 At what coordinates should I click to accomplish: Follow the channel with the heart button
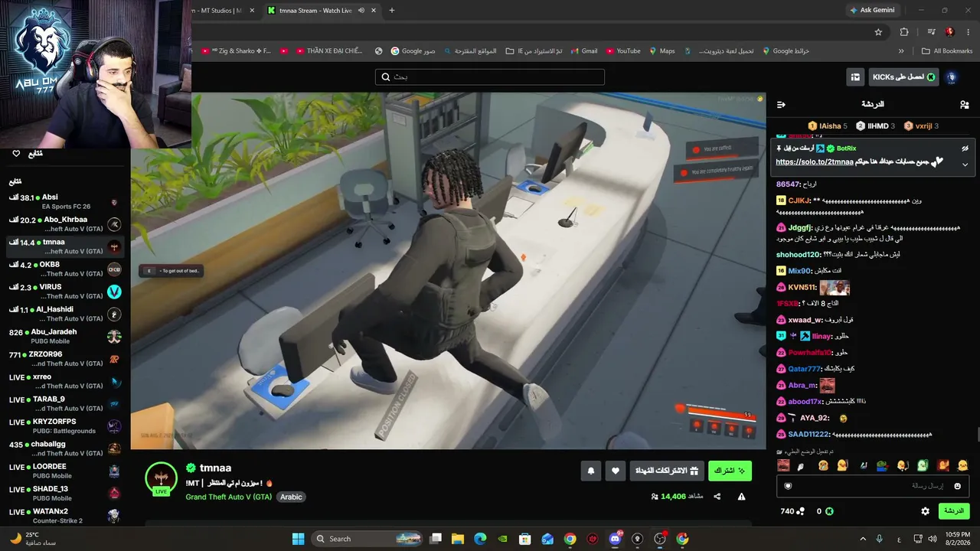(616, 471)
